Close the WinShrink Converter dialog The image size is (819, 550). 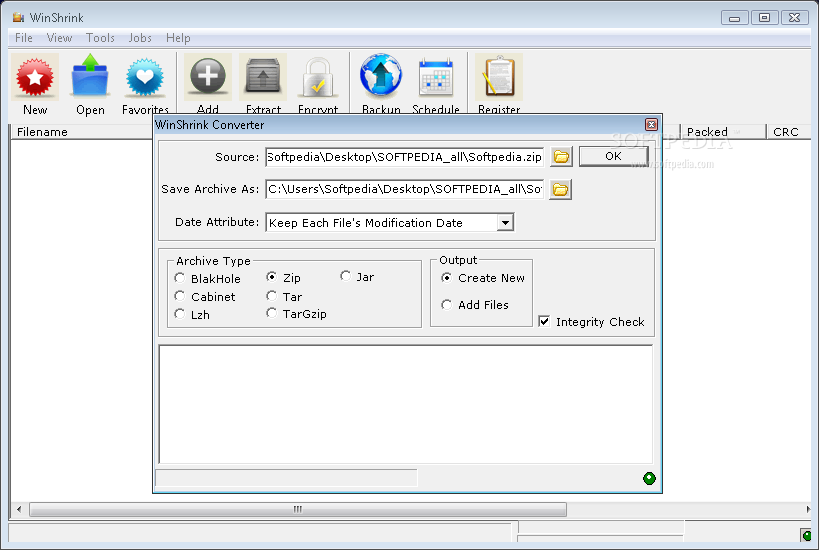click(x=651, y=124)
